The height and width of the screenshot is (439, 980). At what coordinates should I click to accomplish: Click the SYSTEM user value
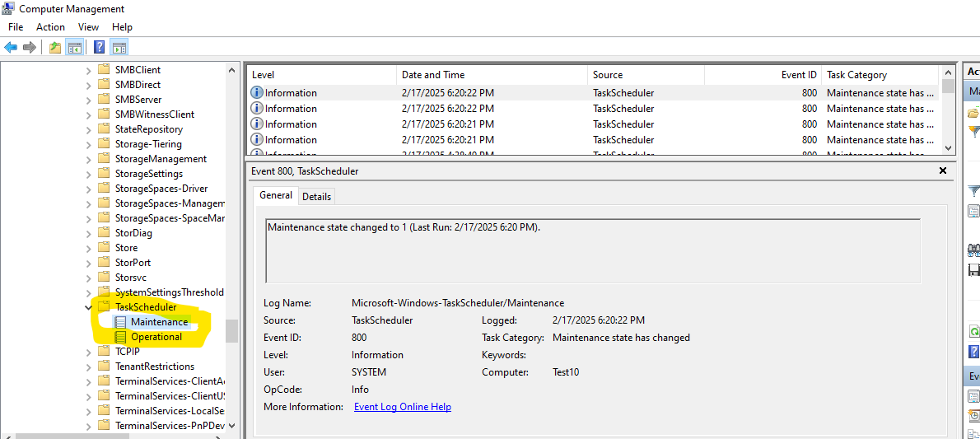[369, 372]
